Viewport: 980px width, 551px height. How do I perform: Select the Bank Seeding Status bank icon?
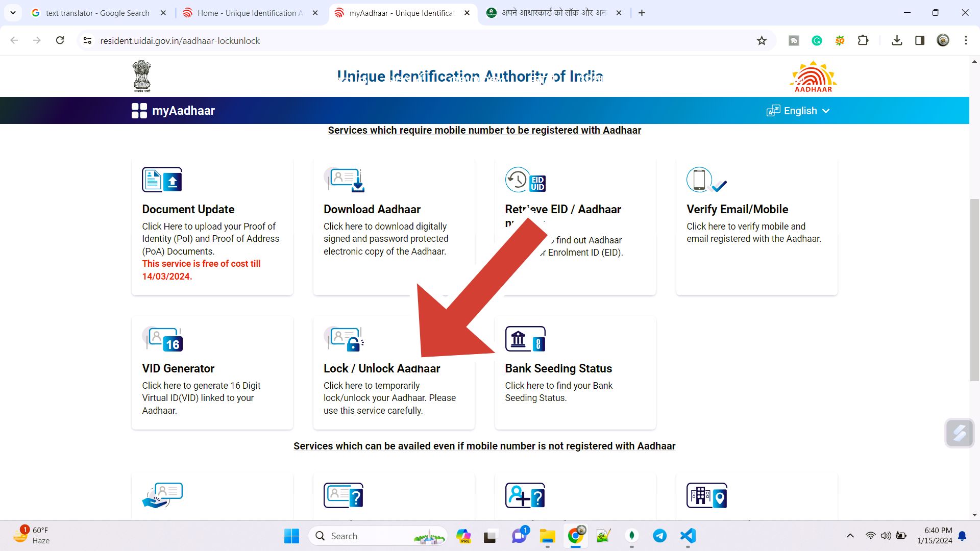525,339
